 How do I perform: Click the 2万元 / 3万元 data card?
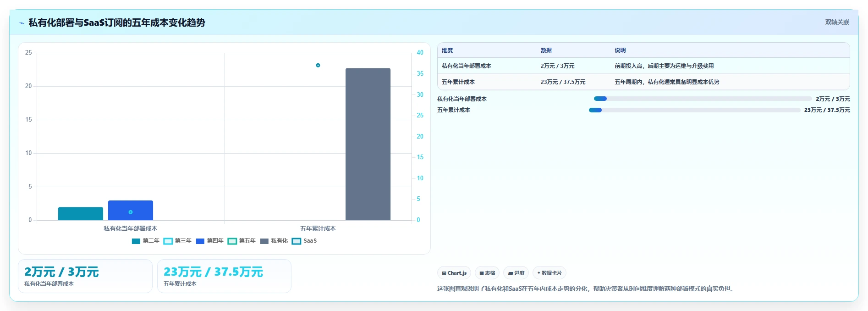(85, 276)
